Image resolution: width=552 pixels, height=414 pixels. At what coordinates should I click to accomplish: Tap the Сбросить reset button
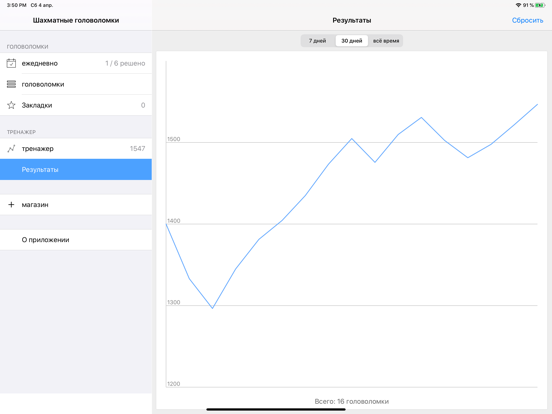(527, 20)
